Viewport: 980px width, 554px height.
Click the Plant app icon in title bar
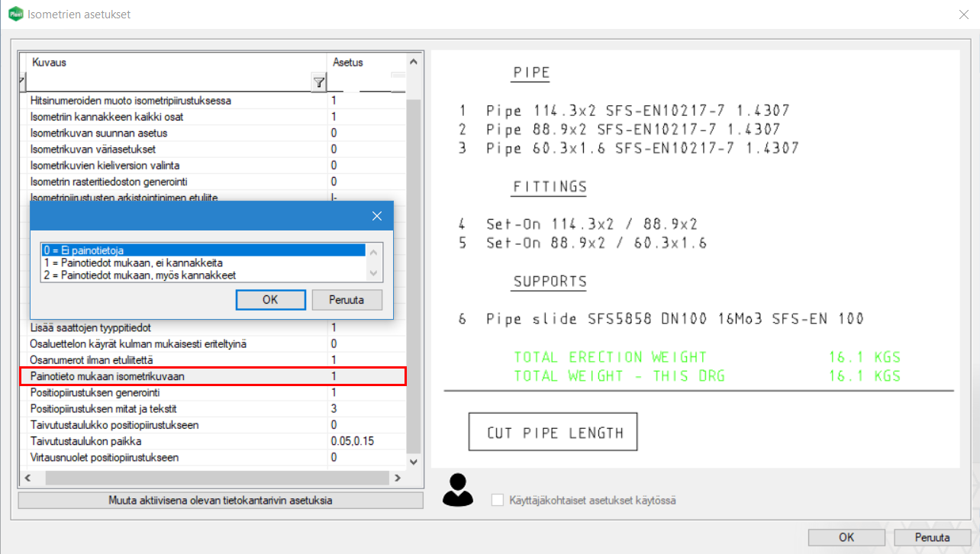coord(15,14)
